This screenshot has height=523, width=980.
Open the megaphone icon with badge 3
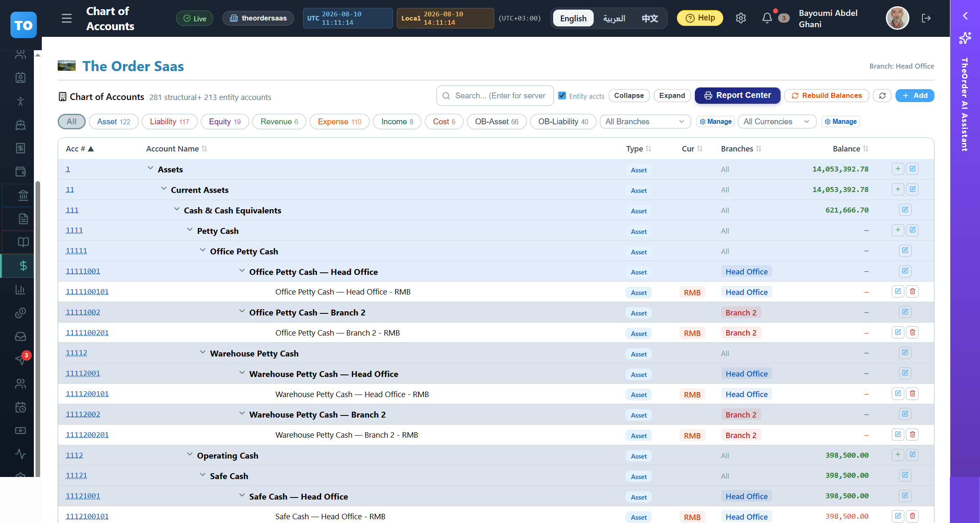tap(20, 360)
